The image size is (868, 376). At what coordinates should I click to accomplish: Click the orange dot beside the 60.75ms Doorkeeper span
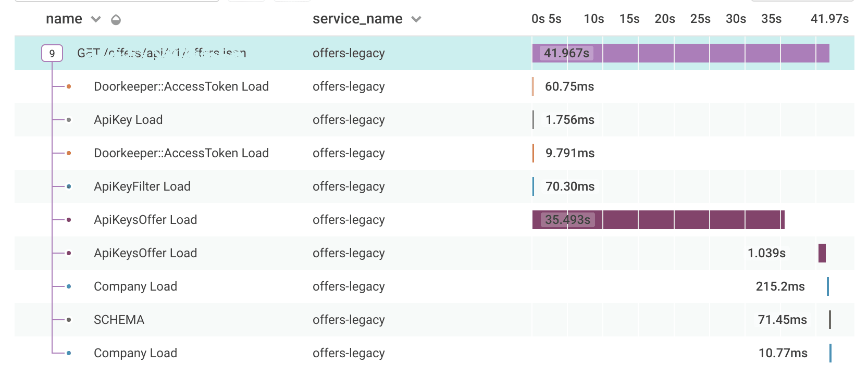pos(69,86)
